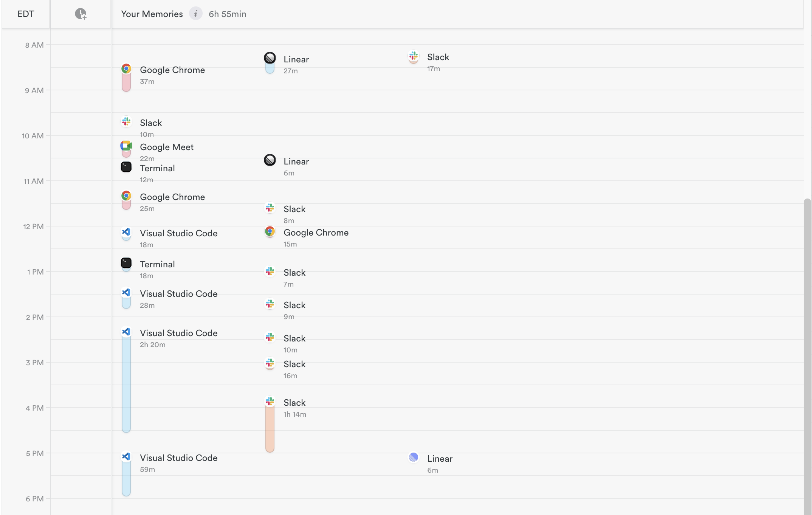Screen dimensions: 812x515
Task: Click the Terminal 12m memory icon
Action: click(126, 167)
